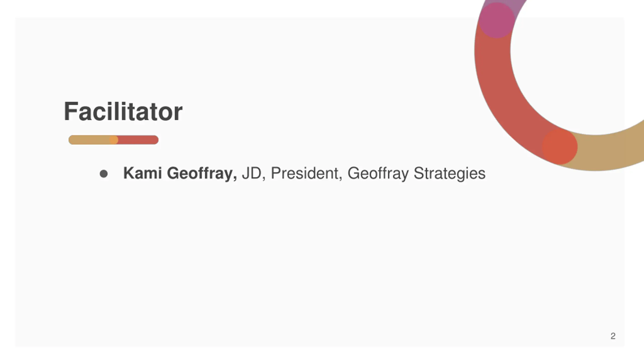Click the round bullet point marker
This screenshot has height=362, width=644.
pyautogui.click(x=104, y=174)
